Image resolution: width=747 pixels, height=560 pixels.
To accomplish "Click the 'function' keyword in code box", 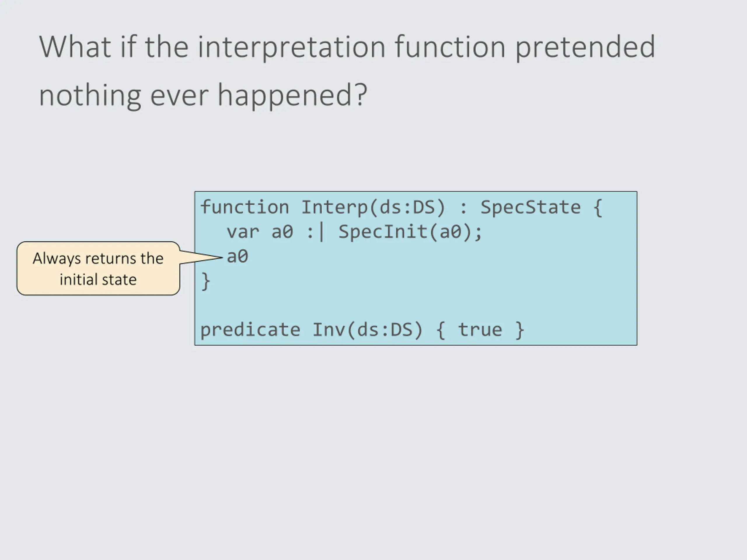I will click(x=245, y=207).
